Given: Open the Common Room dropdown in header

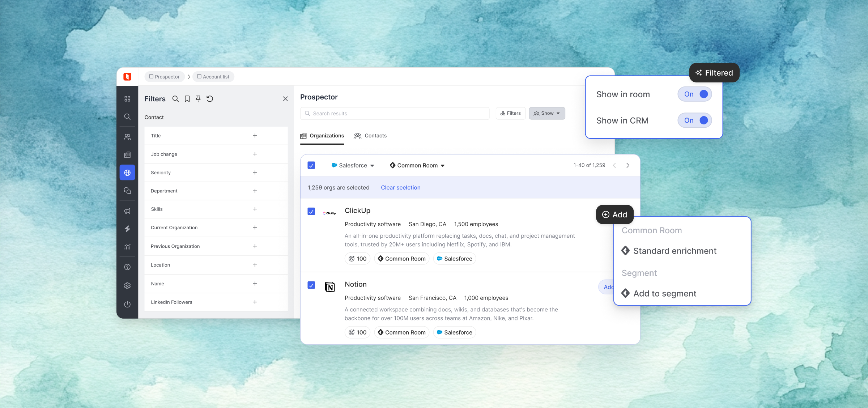Looking at the screenshot, I should [417, 165].
